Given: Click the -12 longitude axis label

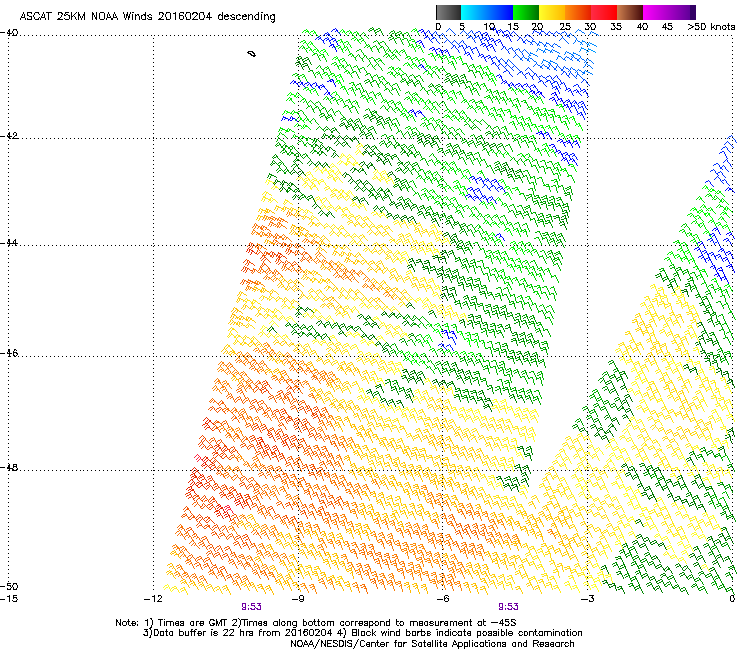Looking at the screenshot, I should (x=153, y=599).
